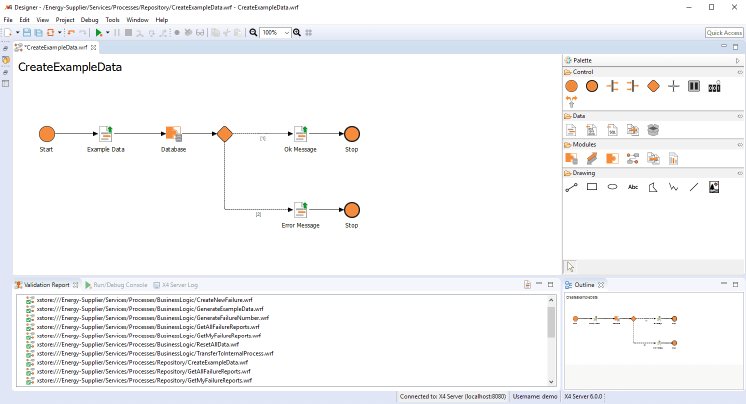The image size is (746, 404).
Task: Click the Quick Access search field
Action: (x=723, y=33)
